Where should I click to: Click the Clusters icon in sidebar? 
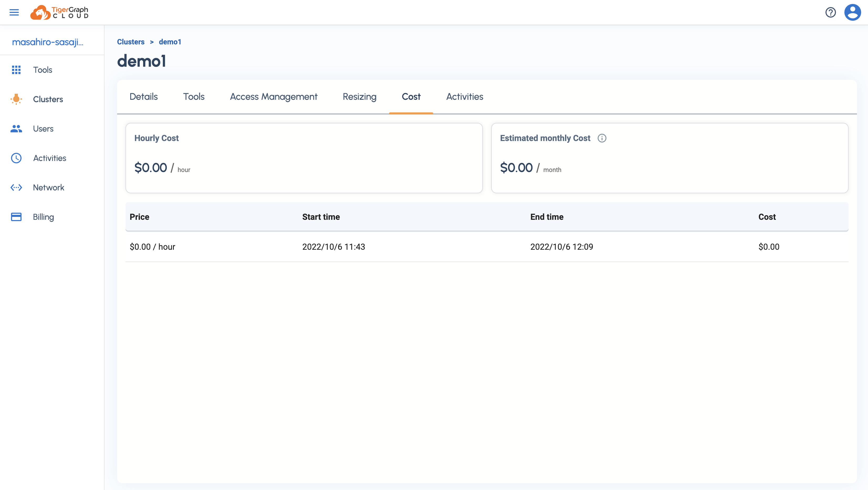16,99
